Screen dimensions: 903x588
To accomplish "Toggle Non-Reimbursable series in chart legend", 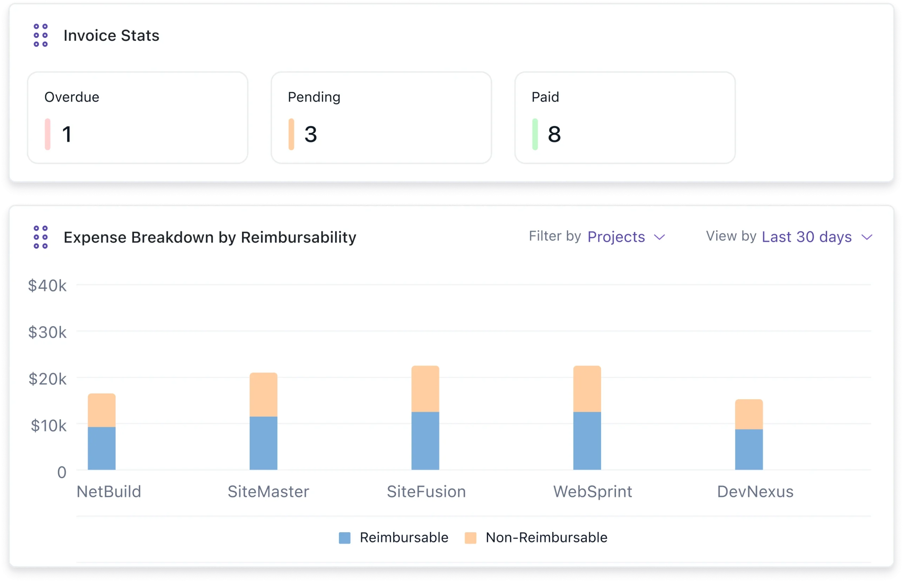I will [x=546, y=538].
